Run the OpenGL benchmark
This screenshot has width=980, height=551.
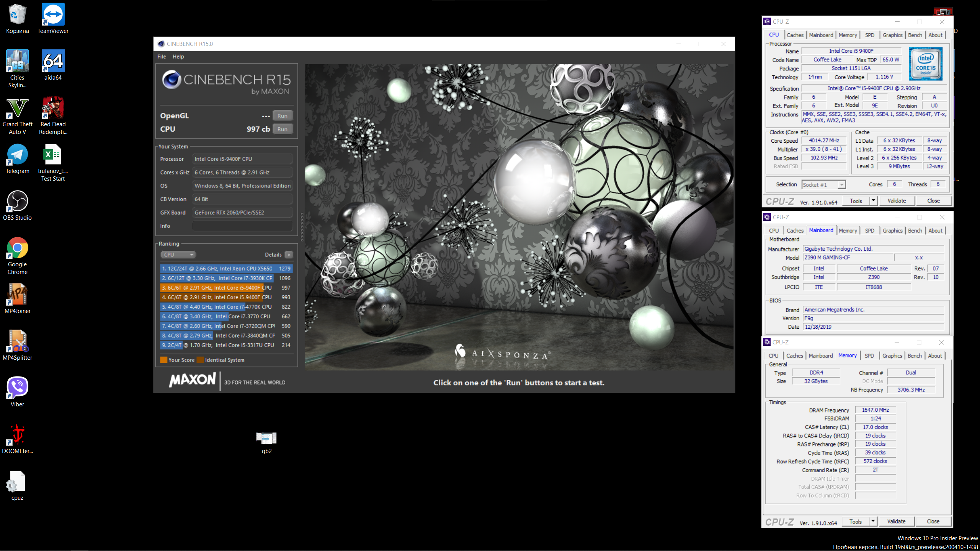tap(283, 116)
